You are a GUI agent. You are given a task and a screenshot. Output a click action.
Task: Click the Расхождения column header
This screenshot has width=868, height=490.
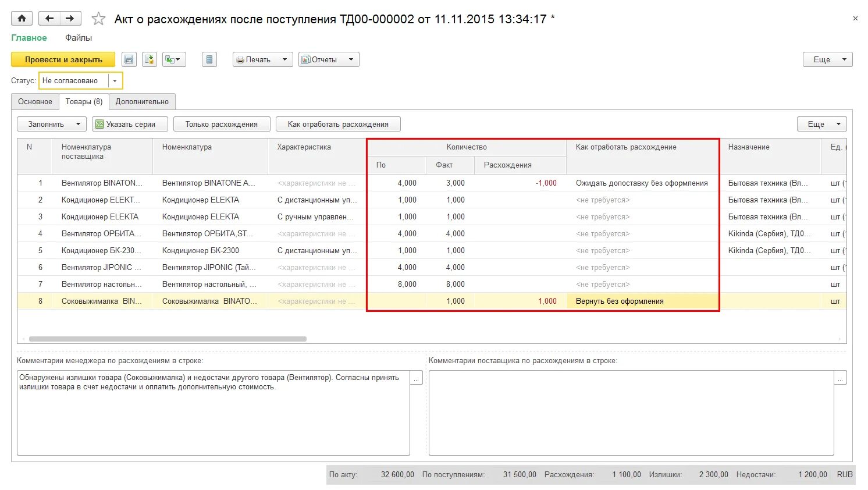click(520, 165)
